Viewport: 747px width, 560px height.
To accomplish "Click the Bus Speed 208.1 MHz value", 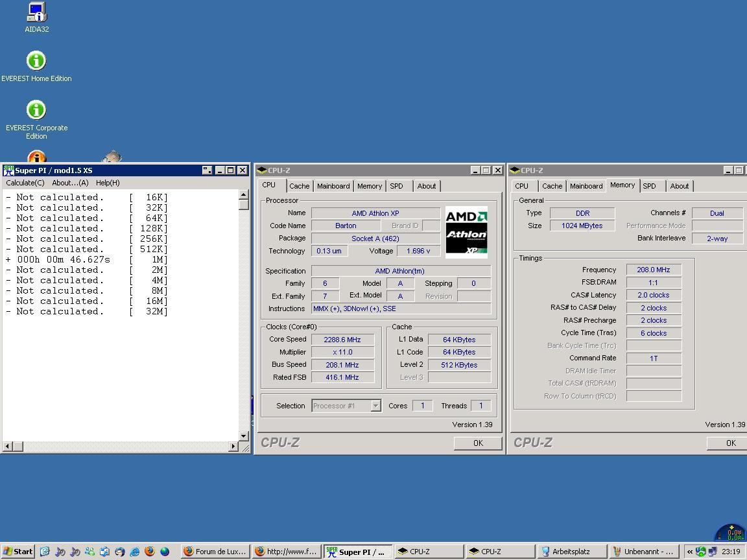I will coord(342,365).
